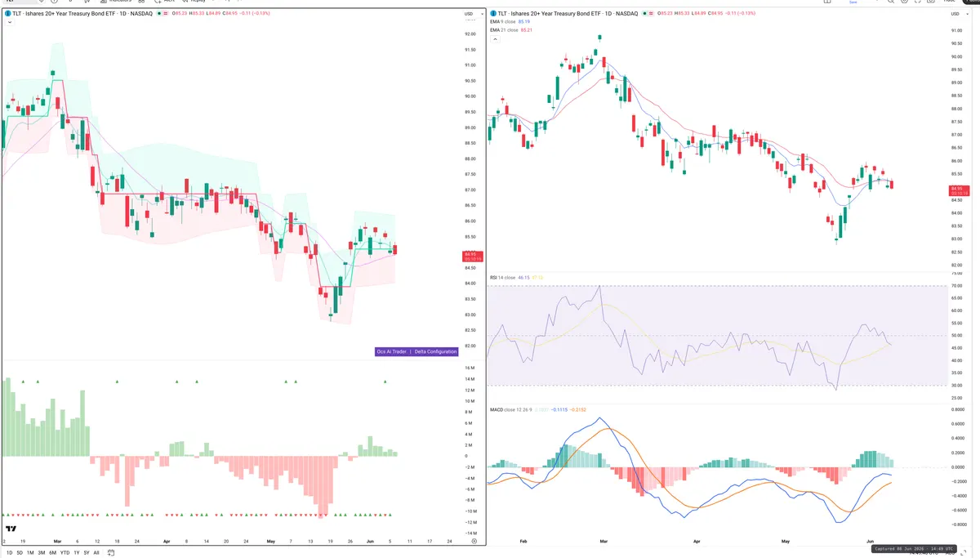Open the TradingView logo in left chart
The width and height of the screenshot is (980, 558).
point(11,529)
